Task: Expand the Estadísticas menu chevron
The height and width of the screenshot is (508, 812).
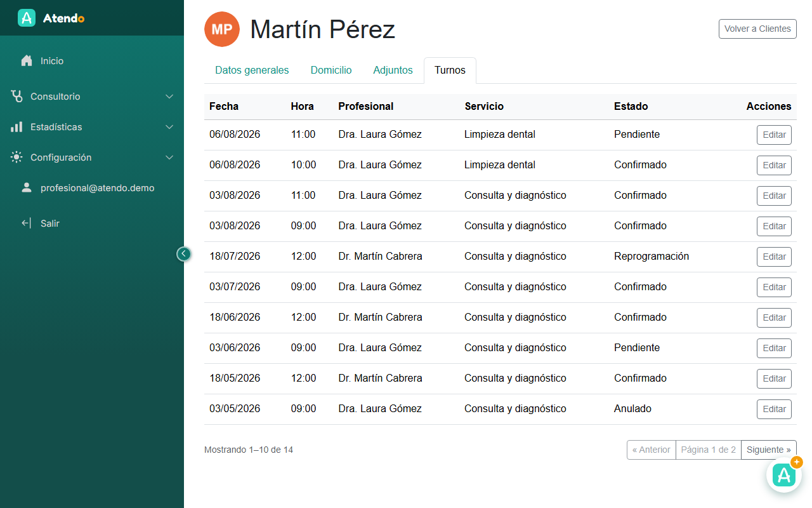Action: [169, 127]
